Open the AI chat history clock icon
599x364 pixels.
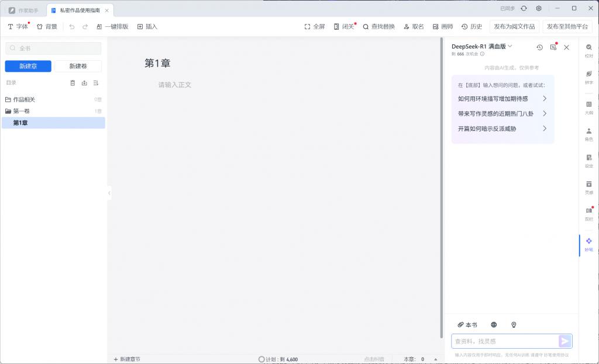[539, 47]
